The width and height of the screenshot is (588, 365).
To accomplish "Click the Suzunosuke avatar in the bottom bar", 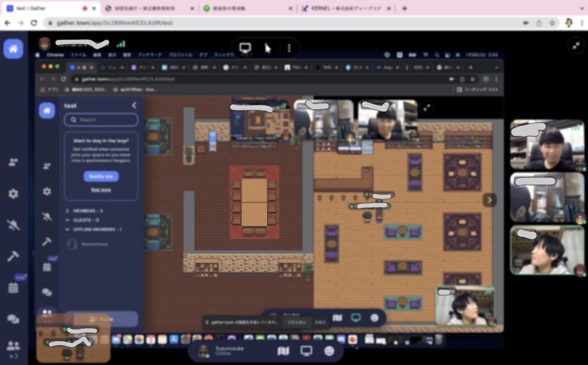I will point(203,351).
